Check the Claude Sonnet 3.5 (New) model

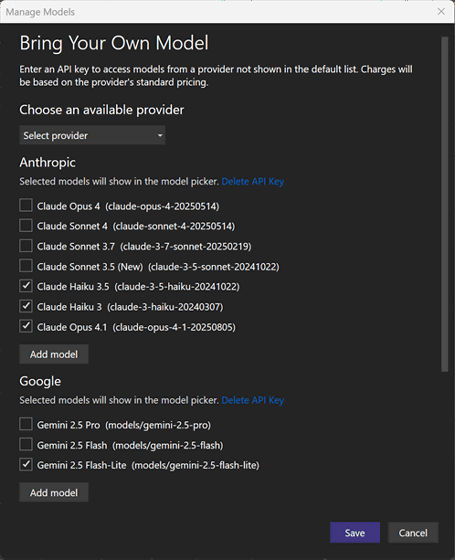click(x=26, y=266)
